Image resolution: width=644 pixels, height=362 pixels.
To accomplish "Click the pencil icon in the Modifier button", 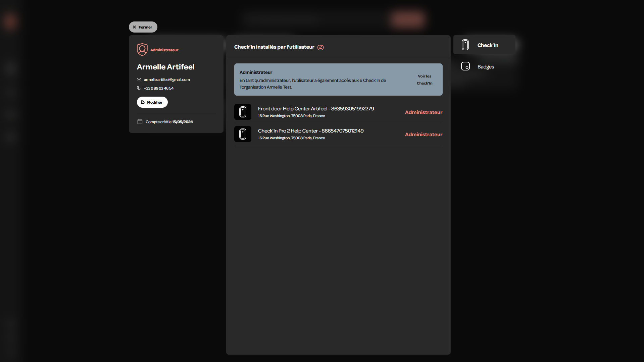I will [x=143, y=102].
